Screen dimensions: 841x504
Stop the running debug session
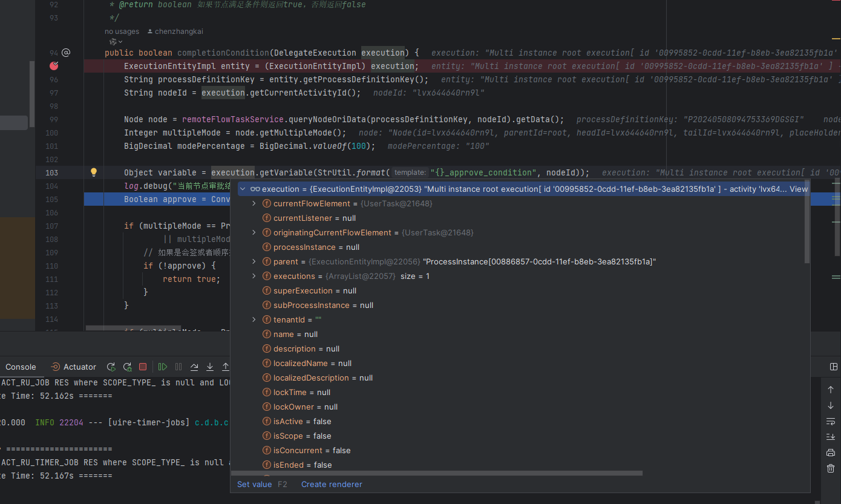click(142, 367)
